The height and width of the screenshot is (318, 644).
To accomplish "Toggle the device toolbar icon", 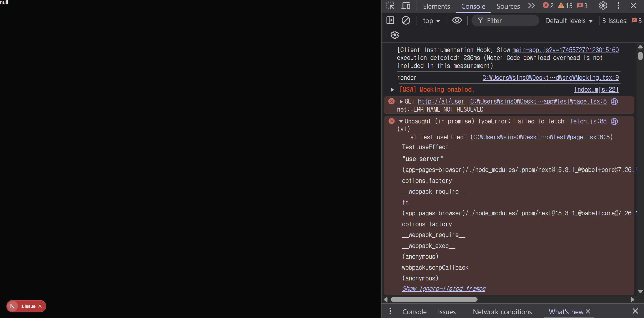I will pyautogui.click(x=405, y=6).
